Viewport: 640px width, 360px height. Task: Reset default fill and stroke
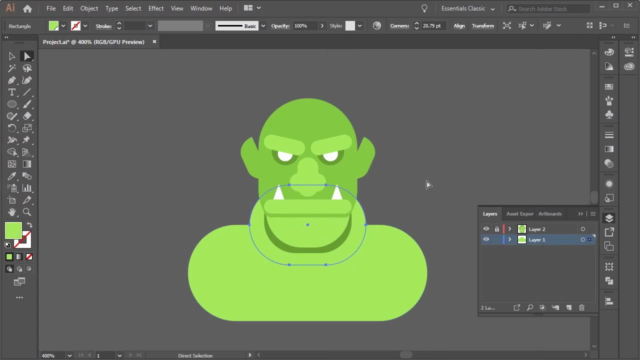(x=7, y=245)
